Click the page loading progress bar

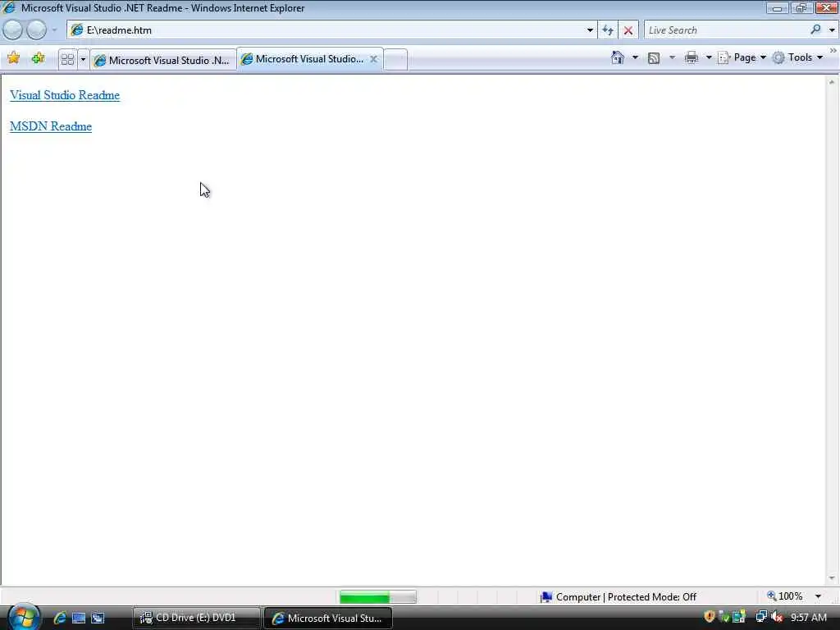377,597
